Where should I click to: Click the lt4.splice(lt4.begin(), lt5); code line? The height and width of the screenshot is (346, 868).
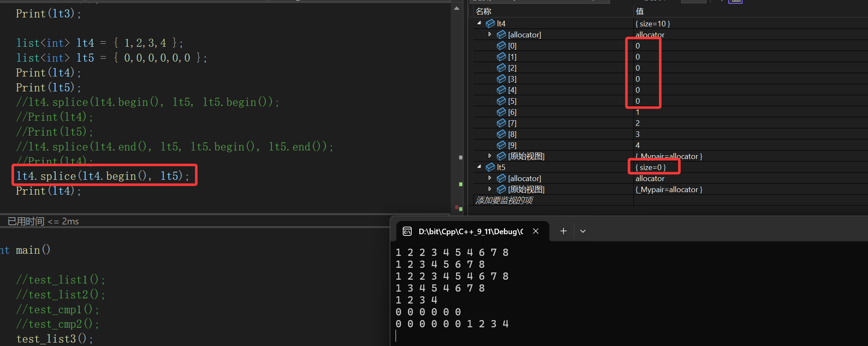(x=103, y=176)
